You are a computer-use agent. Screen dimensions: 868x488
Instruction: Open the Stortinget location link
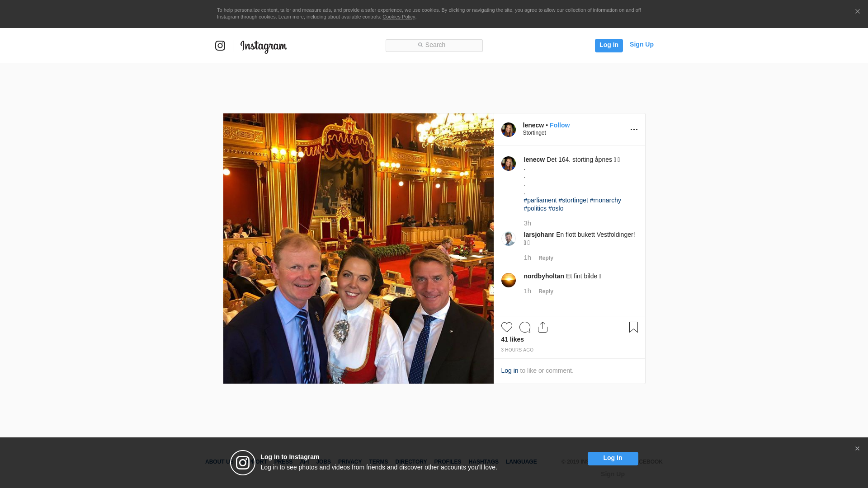[534, 133]
